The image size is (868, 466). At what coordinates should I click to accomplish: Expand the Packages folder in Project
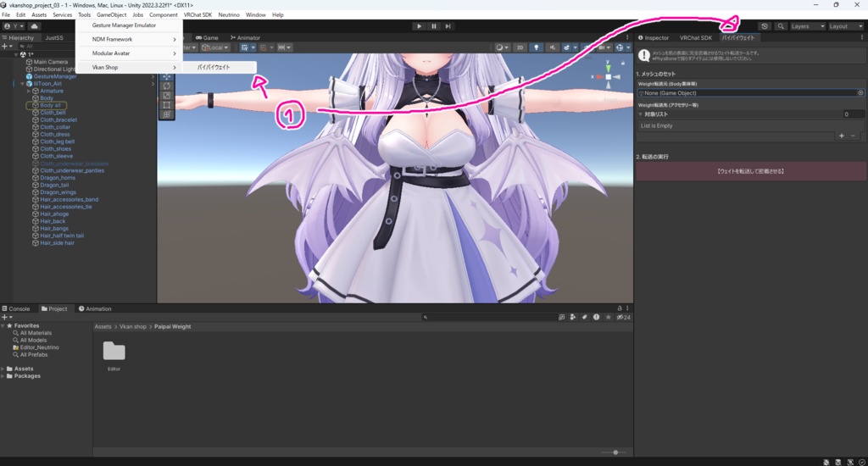[3, 376]
